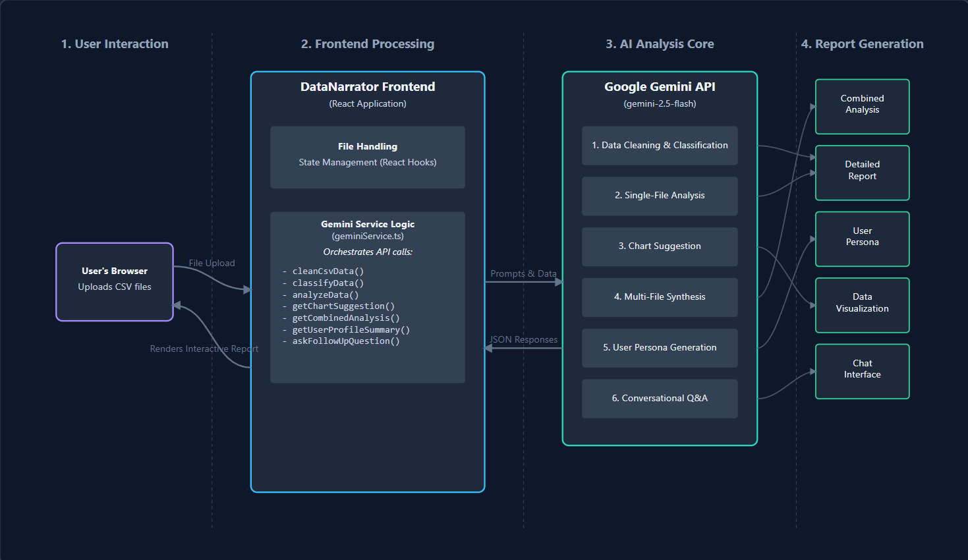This screenshot has height=560, width=968.
Task: Select the User Persona output box
Action: pyautogui.click(x=863, y=239)
